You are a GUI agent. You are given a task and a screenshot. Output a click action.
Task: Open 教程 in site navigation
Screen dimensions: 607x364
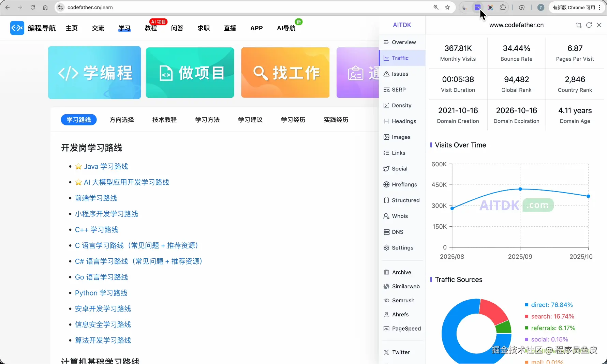[x=151, y=28]
